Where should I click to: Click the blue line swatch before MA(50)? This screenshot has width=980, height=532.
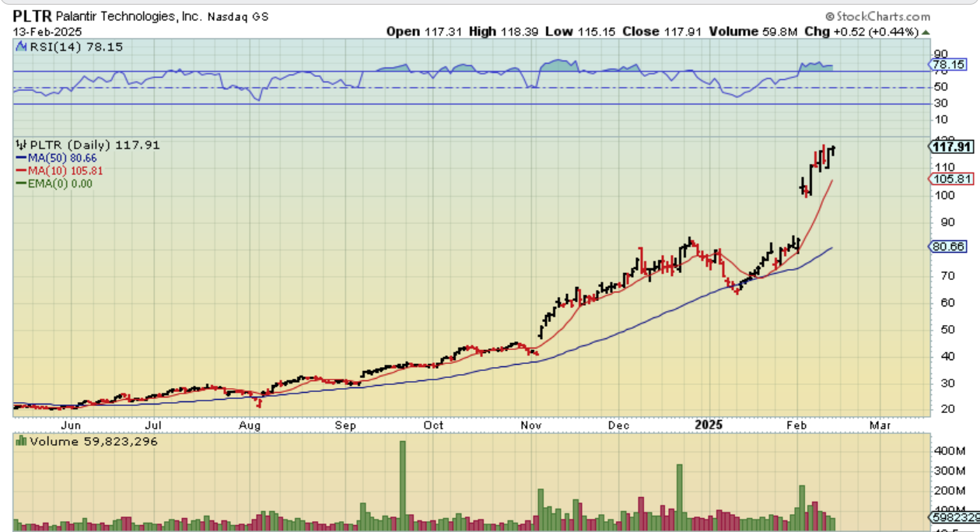[x=20, y=157]
